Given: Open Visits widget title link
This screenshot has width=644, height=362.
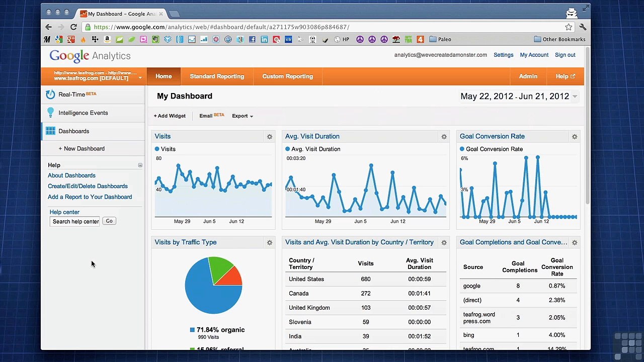Looking at the screenshot, I should 163,136.
